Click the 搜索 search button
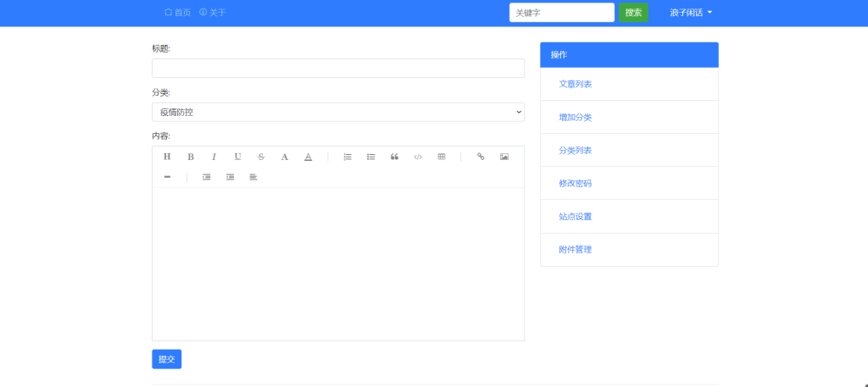The width and height of the screenshot is (868, 387). tap(633, 12)
